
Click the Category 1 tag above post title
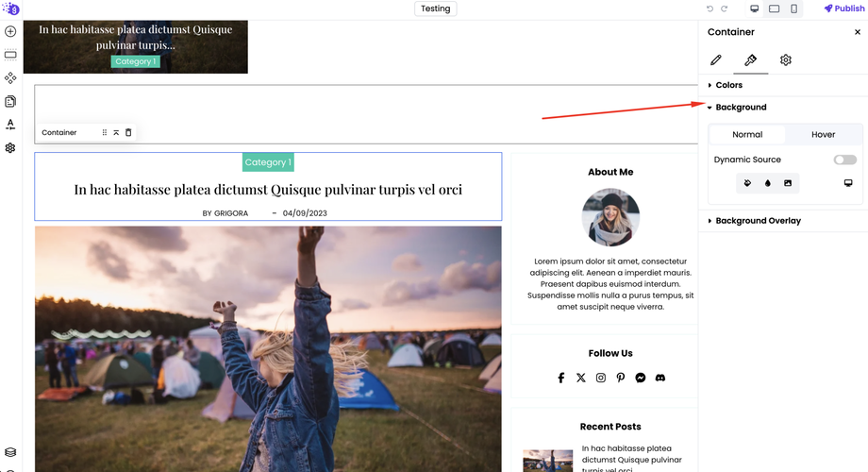[x=268, y=162]
